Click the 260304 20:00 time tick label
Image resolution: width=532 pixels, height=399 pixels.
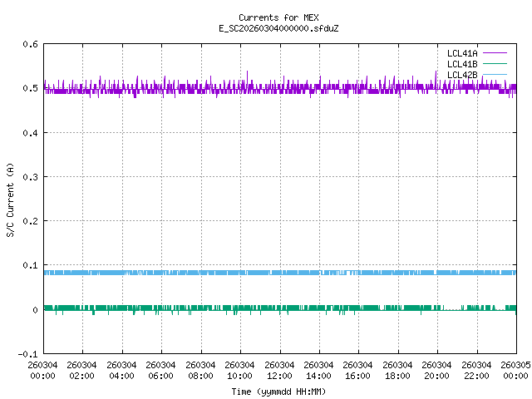click(x=436, y=370)
